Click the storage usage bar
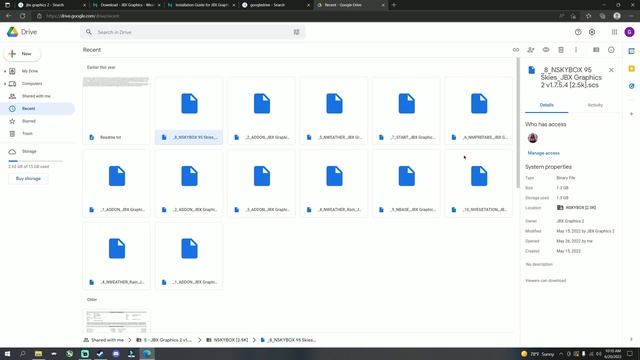The image size is (640, 360). point(36,161)
